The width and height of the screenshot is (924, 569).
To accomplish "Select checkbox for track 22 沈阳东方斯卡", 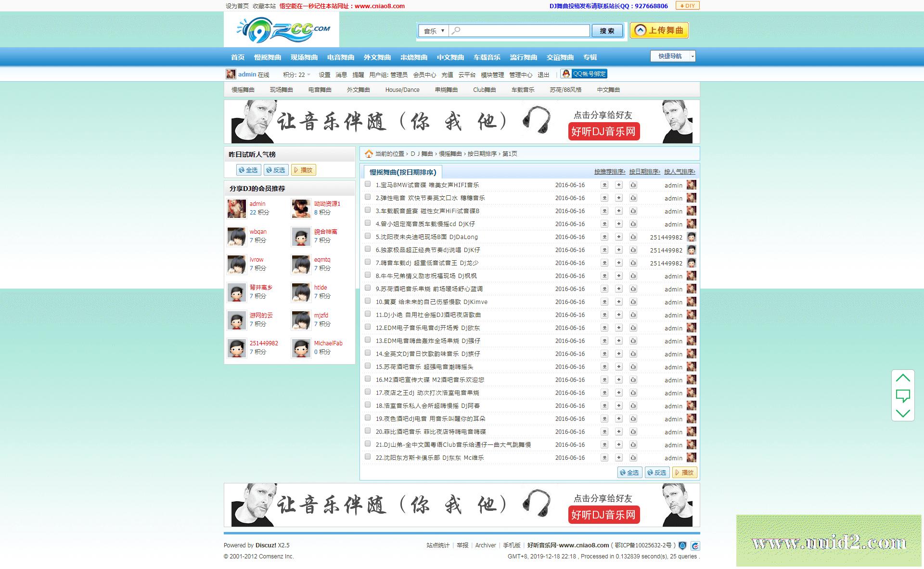I will [x=368, y=457].
